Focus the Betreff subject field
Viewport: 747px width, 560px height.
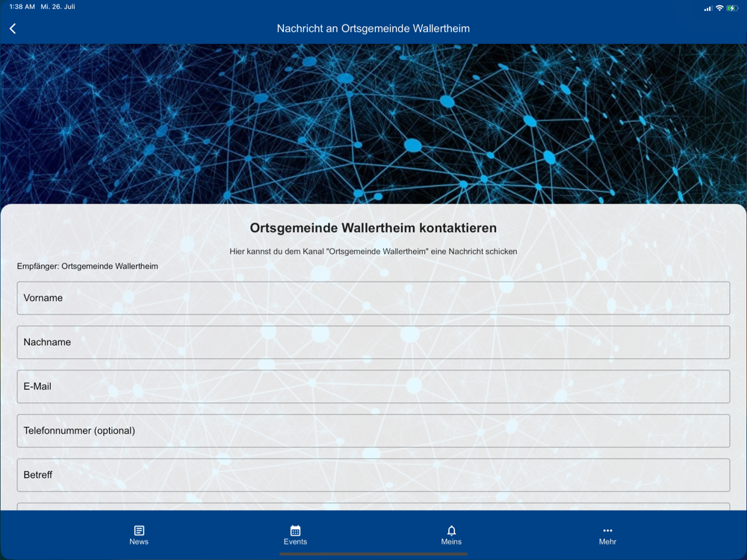coord(373,475)
